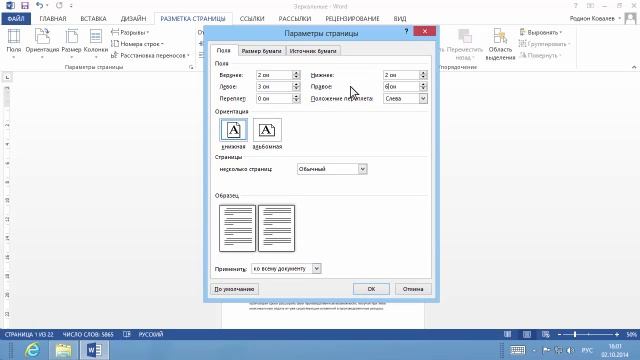The image size is (640, 360).
Task: Select the Источник бумаги dialog tab
Action: [x=313, y=51]
